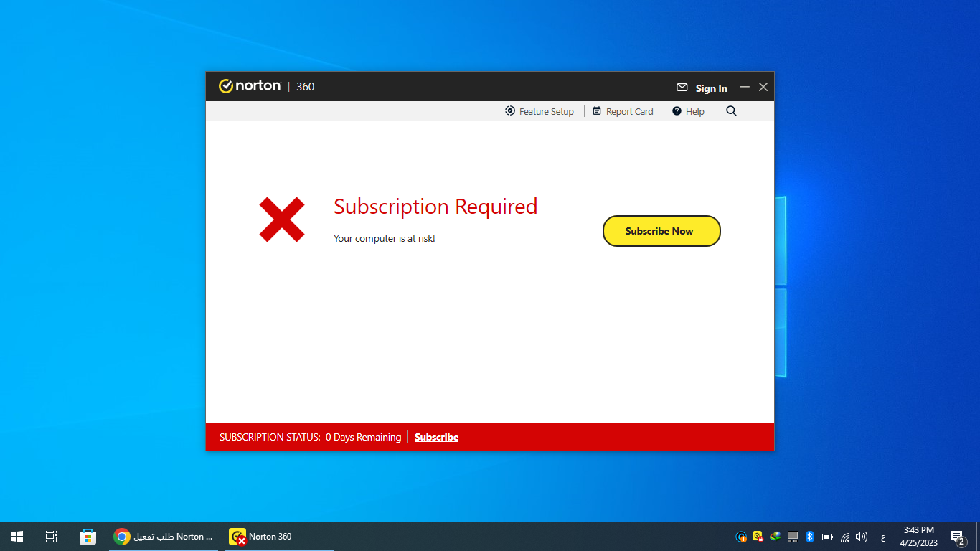Screen dimensions: 980x551
Task: Click the Arabic input language indicator
Action: click(x=883, y=537)
